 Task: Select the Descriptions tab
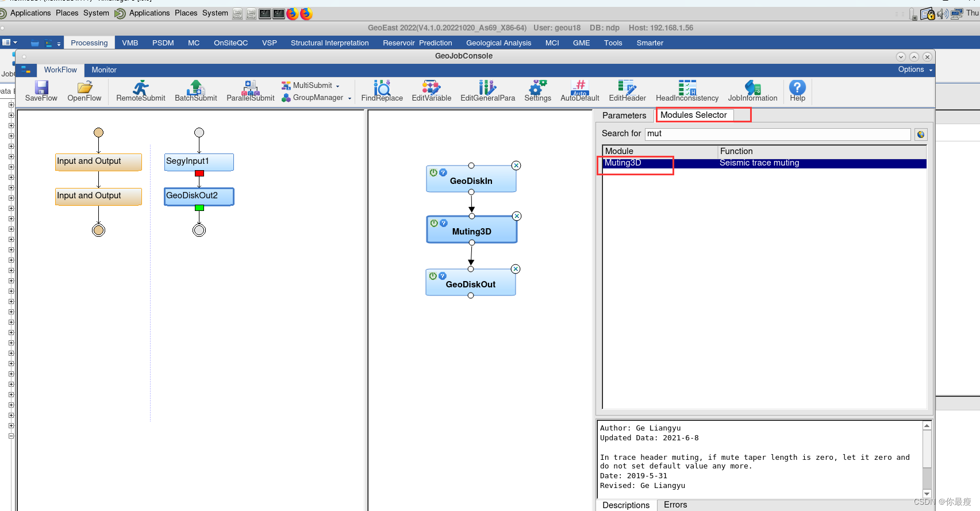(626, 505)
